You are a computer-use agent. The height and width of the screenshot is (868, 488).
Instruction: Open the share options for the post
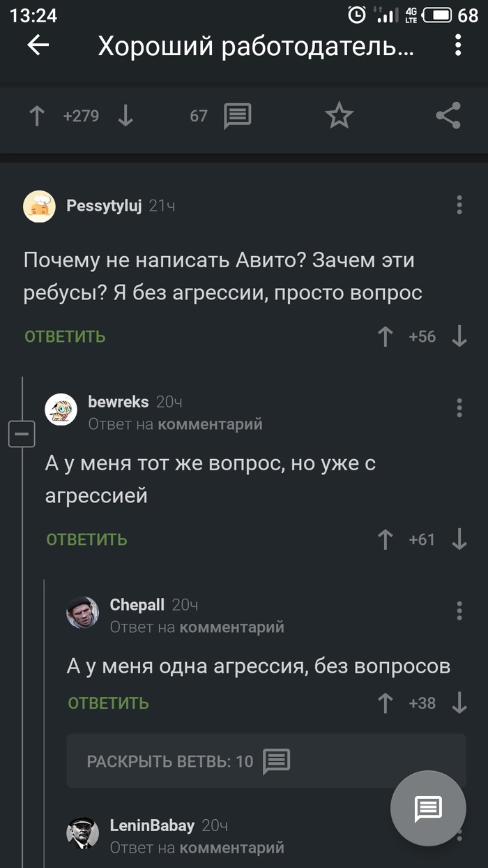point(449,116)
